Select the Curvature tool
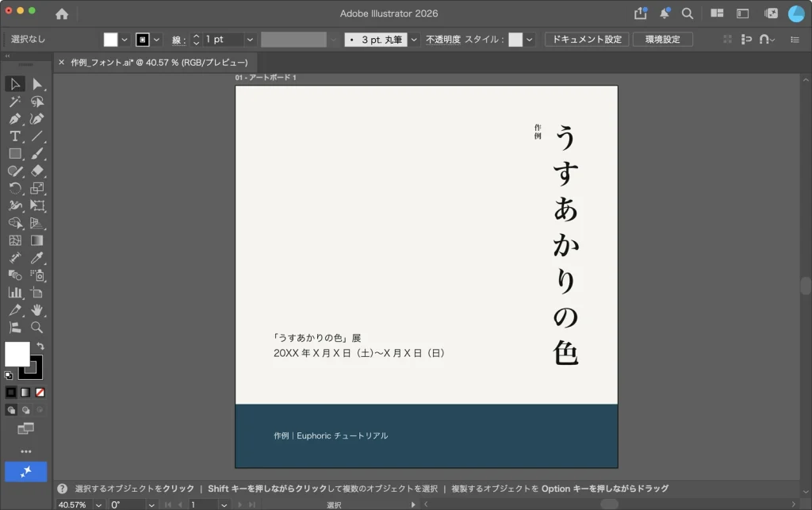812x510 pixels. (37, 118)
